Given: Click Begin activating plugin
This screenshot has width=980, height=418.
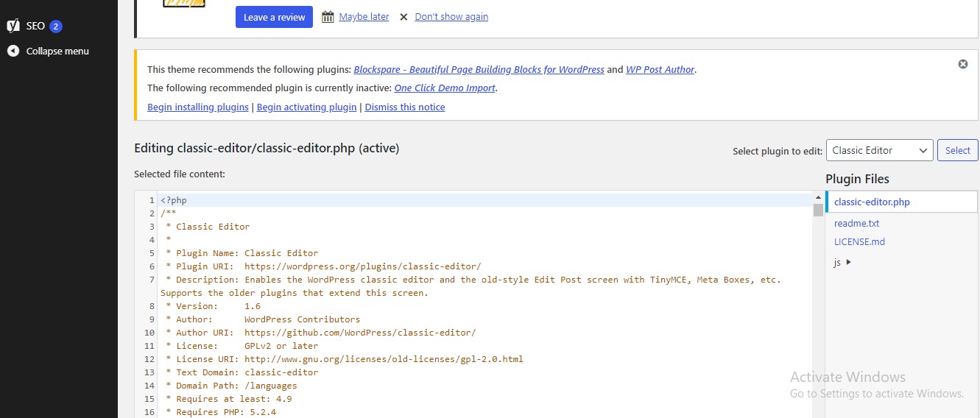Looking at the screenshot, I should click(306, 107).
